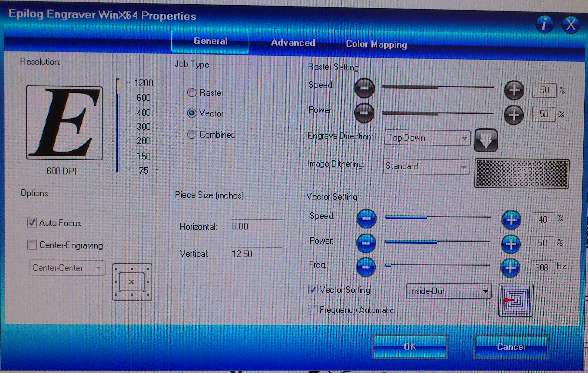Increase vector speed with blue plus button

tap(511, 220)
